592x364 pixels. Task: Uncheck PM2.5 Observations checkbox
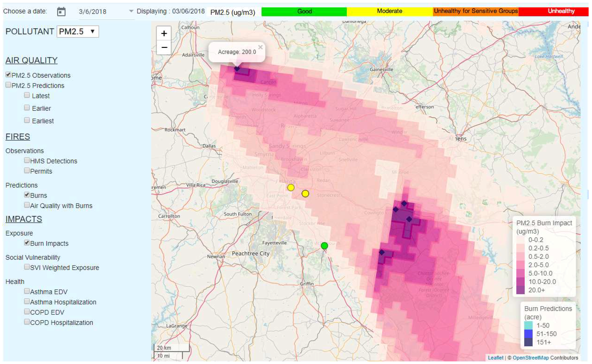[x=8, y=75]
